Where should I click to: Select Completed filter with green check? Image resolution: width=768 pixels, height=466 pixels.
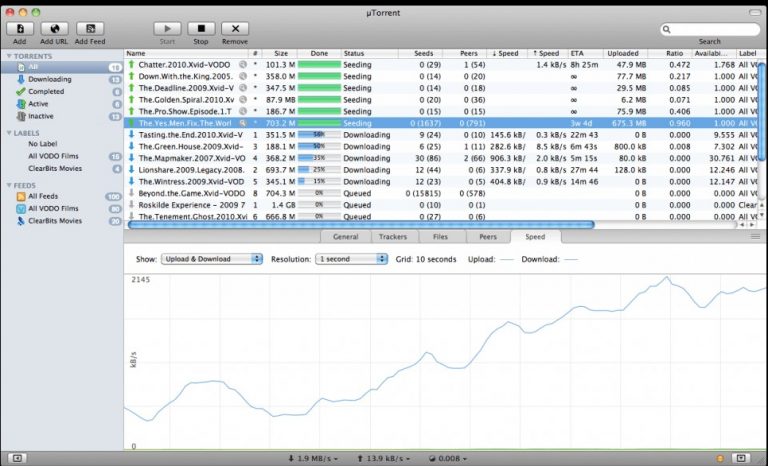62,92
